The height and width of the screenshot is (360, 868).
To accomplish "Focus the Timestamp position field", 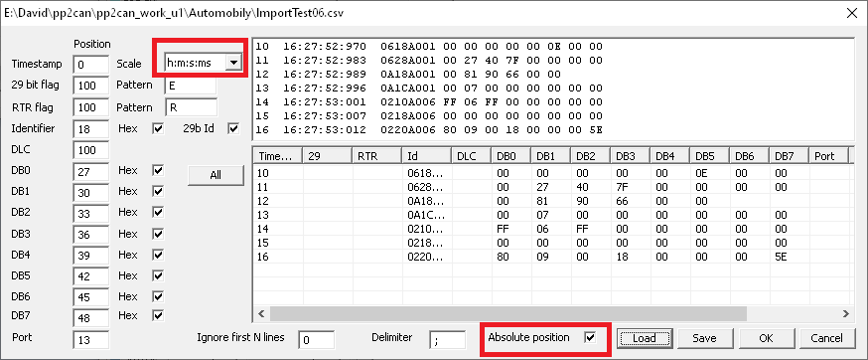I will point(90,65).
